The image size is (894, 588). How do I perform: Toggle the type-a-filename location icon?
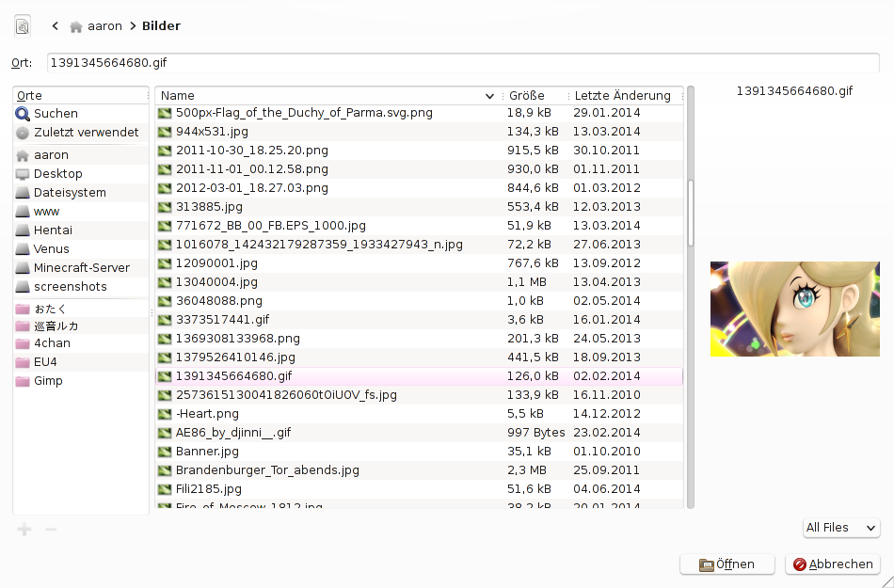[23, 26]
